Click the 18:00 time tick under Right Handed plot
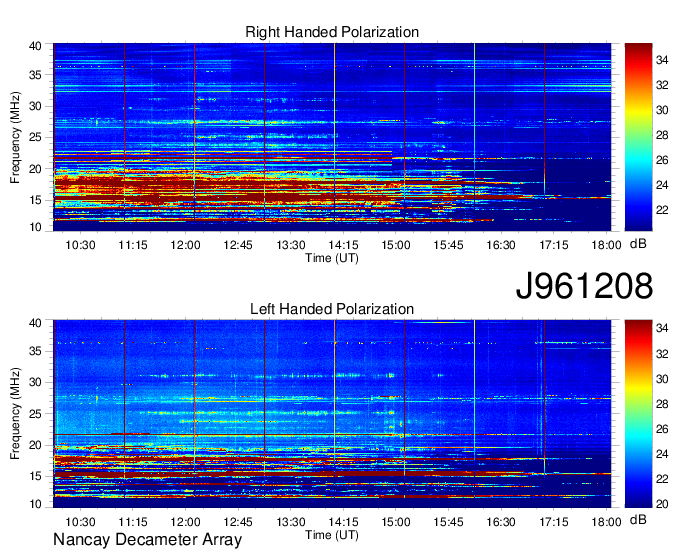Viewport: 680px width, 552px height. 606,245
